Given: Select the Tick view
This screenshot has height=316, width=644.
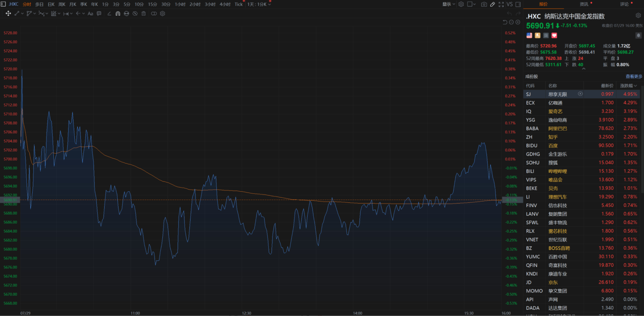Looking at the screenshot, I should (239, 4).
